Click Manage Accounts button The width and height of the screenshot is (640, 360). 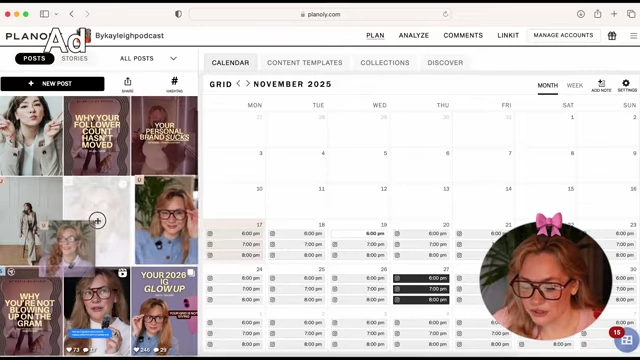pyautogui.click(x=563, y=36)
